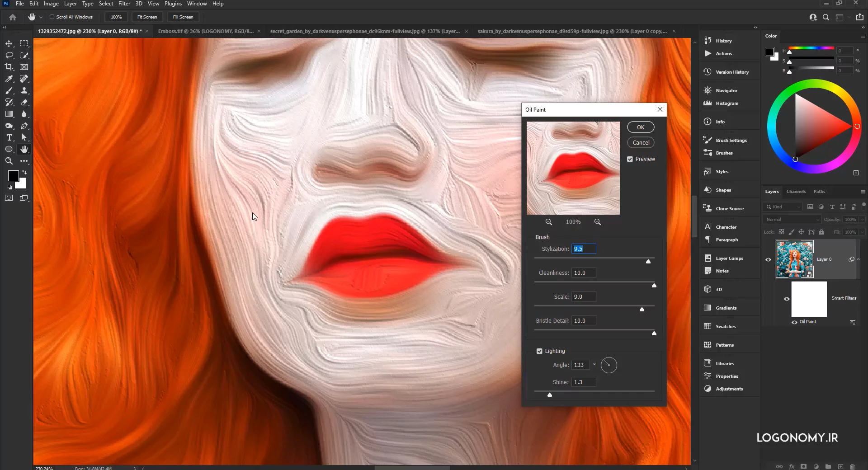Toggle the Preview checkbox in Oil Paint
The height and width of the screenshot is (470, 868).
click(630, 159)
